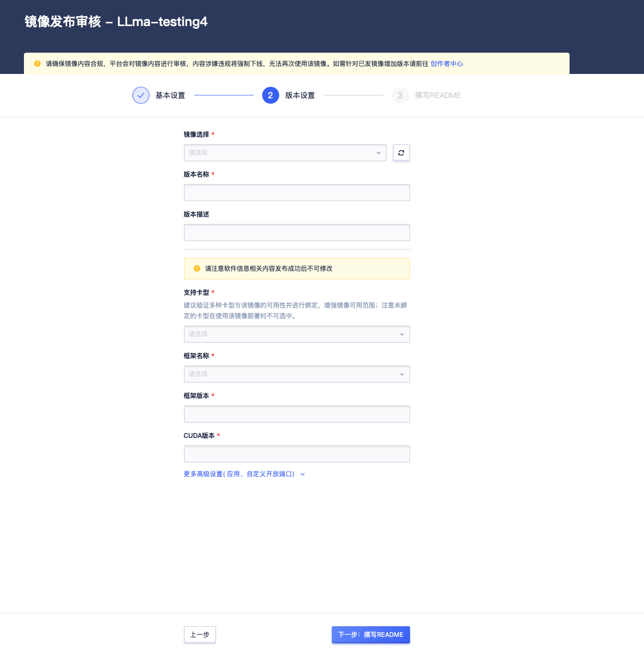Click the 镜像选择 field label

tap(196, 135)
